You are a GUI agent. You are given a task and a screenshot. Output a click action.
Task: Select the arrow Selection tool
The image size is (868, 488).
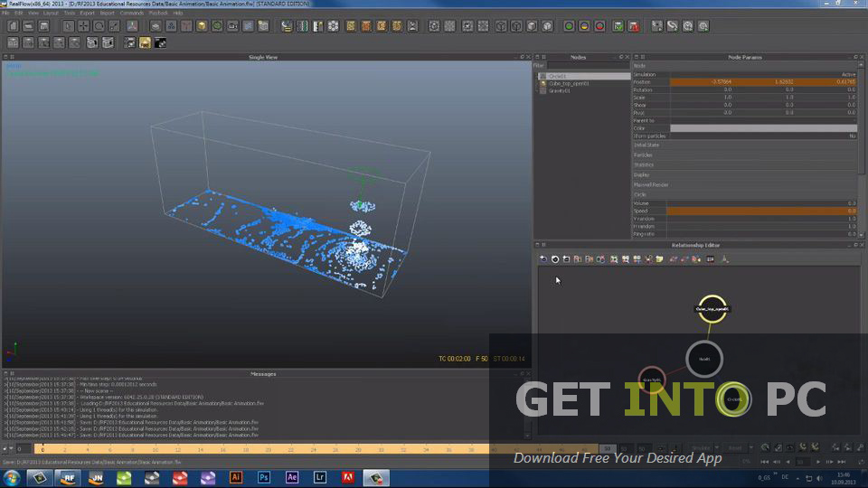click(68, 26)
